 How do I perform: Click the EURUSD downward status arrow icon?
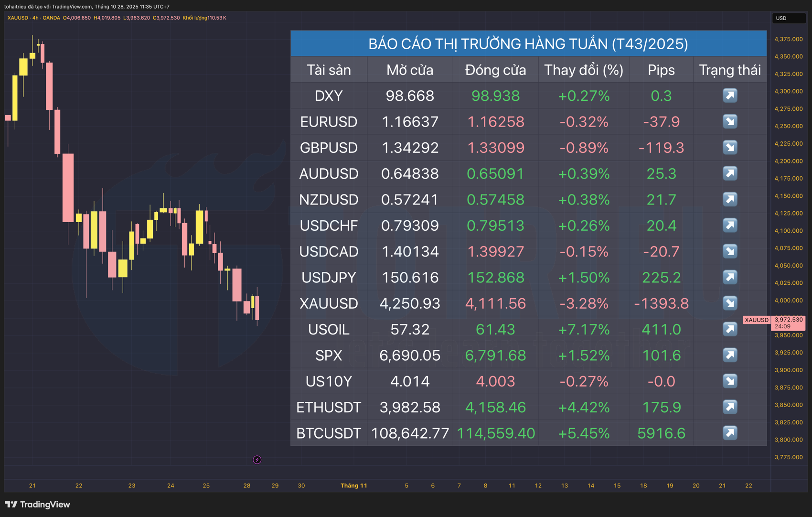(730, 121)
